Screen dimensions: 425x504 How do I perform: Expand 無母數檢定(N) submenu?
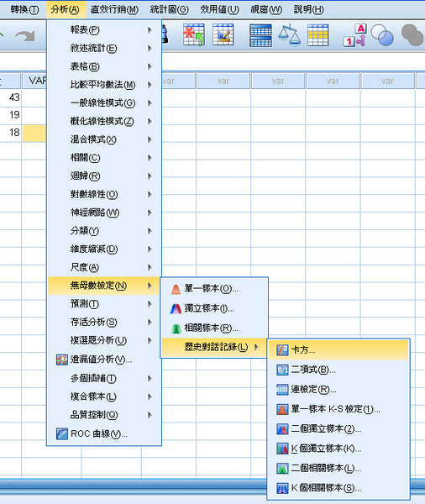pyautogui.click(x=104, y=286)
